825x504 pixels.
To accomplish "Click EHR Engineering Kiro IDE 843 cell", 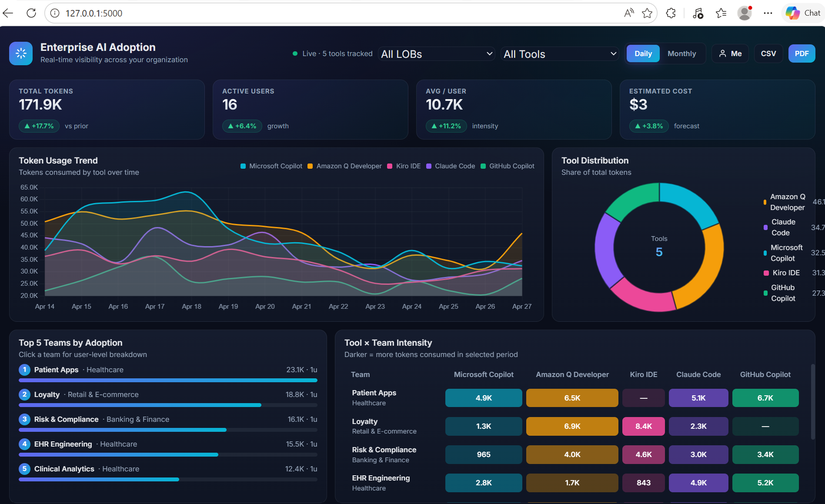I will [644, 483].
